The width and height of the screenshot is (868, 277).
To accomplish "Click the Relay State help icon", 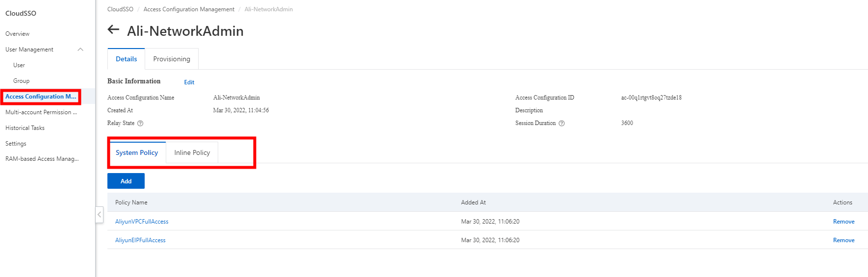I will pos(140,123).
